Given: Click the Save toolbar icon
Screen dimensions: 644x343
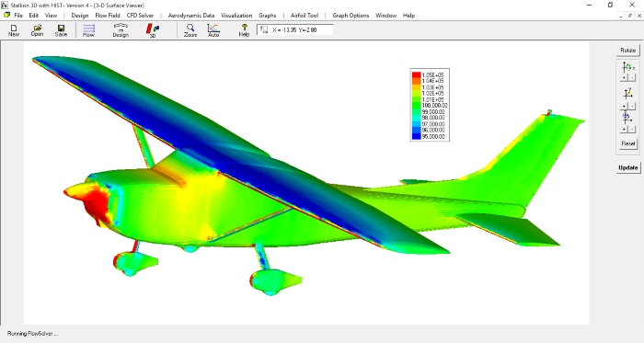Looking at the screenshot, I should tap(61, 30).
